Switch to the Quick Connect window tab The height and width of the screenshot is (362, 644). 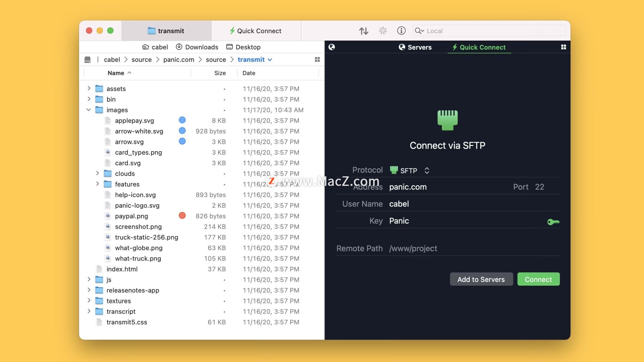click(256, 31)
